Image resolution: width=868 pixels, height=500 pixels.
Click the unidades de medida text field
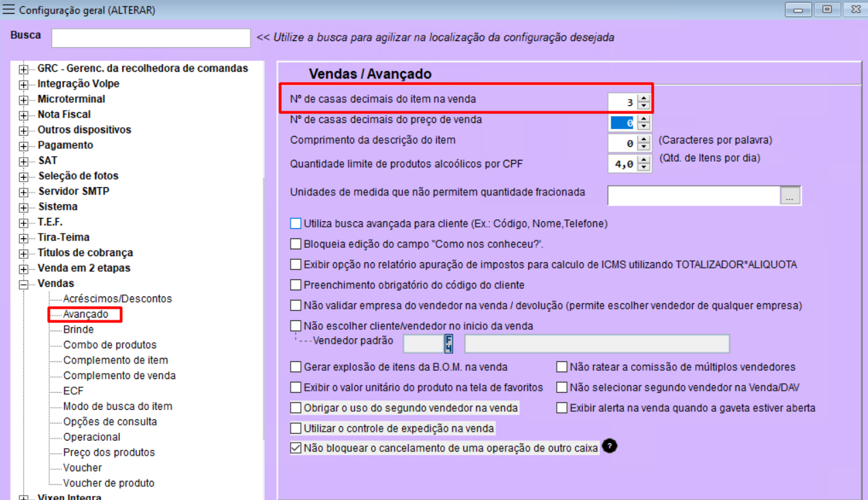point(694,195)
